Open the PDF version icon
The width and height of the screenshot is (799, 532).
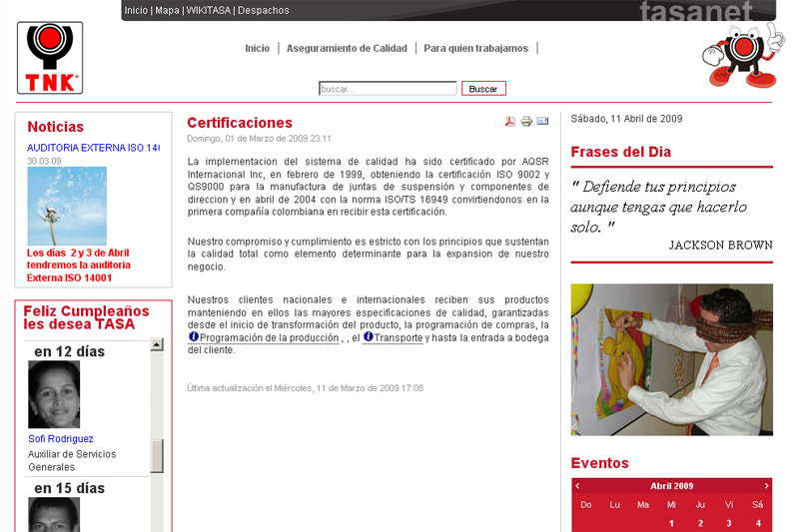[510, 121]
